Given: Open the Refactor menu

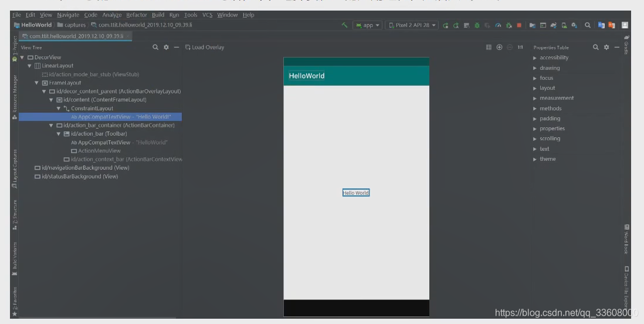Looking at the screenshot, I should coord(136,15).
